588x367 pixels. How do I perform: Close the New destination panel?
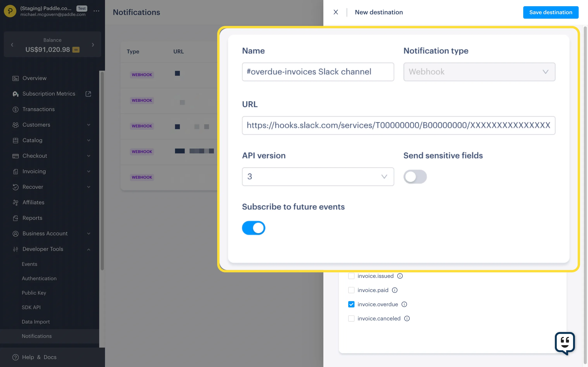336,12
